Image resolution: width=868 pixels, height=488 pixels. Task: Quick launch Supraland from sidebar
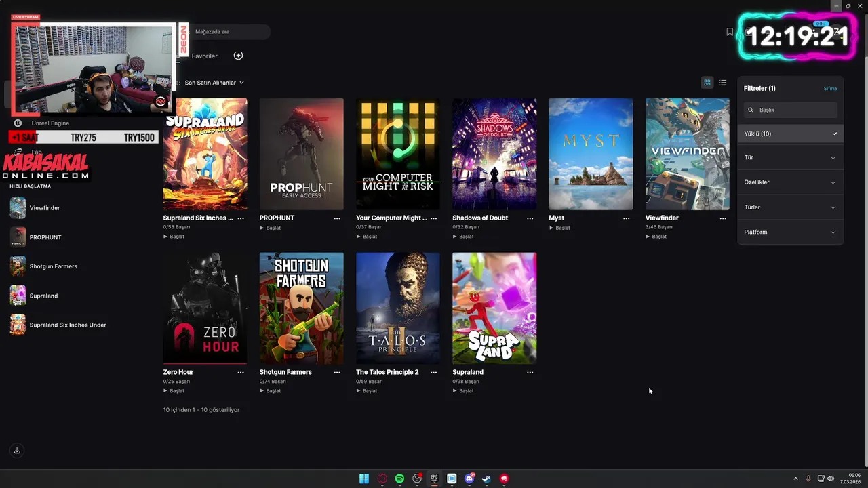pyautogui.click(x=43, y=296)
